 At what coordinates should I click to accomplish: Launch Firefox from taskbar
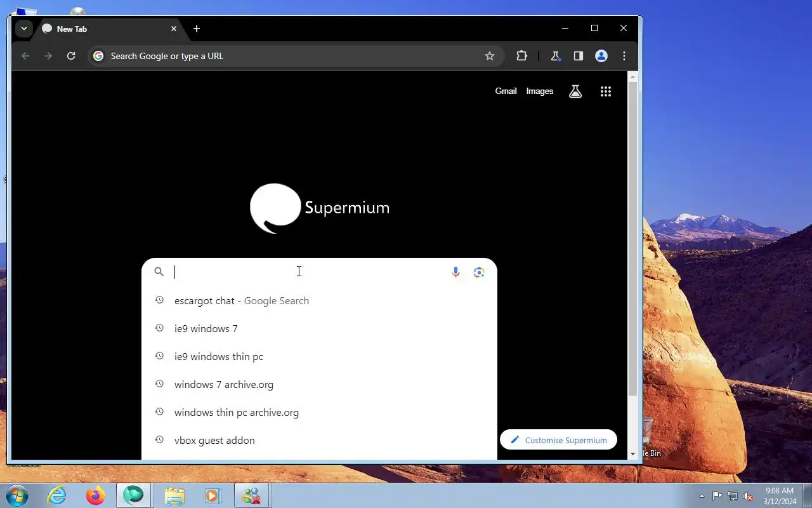click(x=96, y=495)
